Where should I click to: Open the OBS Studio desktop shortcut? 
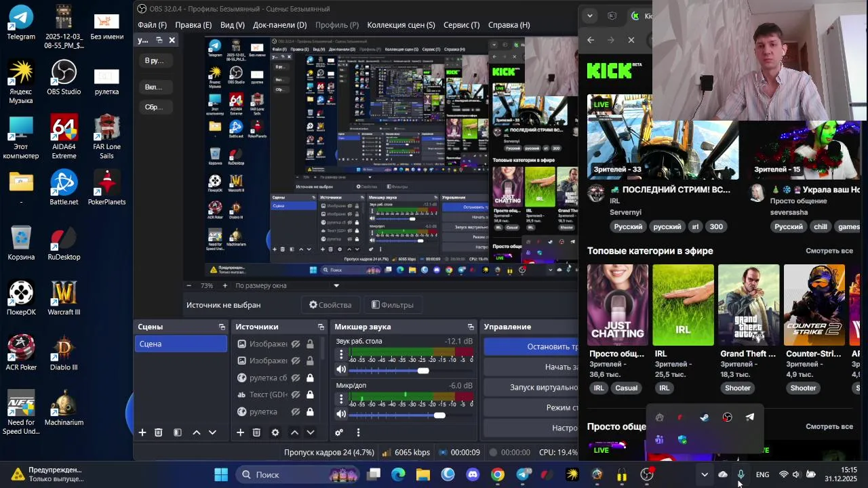click(x=64, y=77)
